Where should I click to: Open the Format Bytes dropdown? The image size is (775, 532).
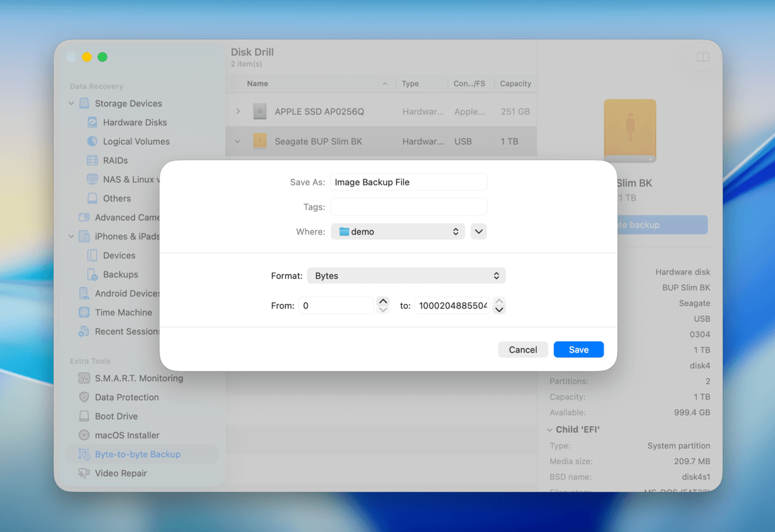coord(406,275)
